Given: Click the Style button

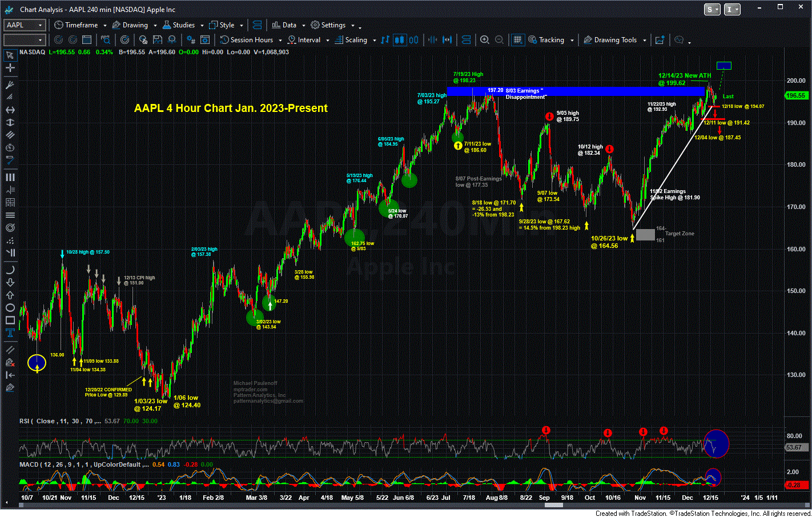Looking at the screenshot, I should (222, 25).
